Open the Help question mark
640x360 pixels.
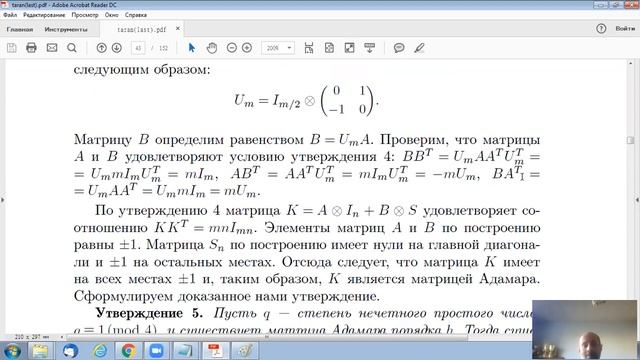click(601, 29)
